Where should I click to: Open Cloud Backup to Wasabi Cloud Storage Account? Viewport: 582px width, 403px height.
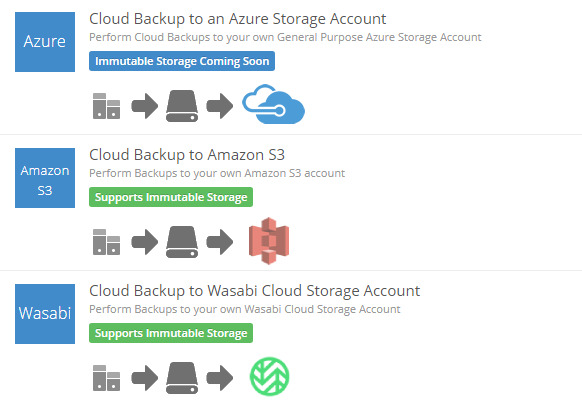click(255, 291)
